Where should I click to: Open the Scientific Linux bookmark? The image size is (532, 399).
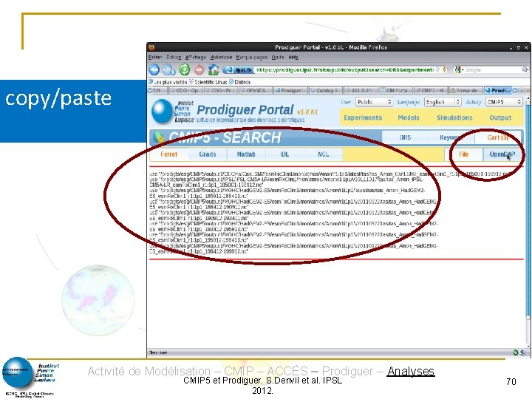pos(208,82)
